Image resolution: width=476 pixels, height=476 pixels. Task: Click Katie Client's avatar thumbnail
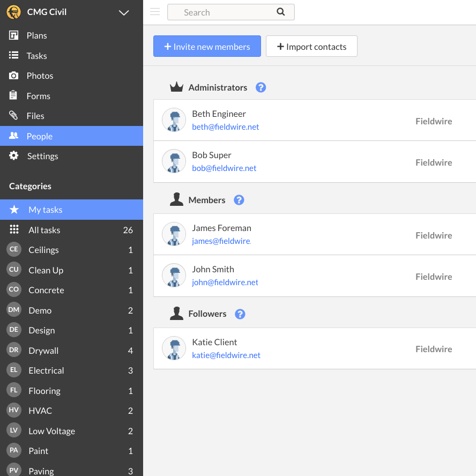174,349
